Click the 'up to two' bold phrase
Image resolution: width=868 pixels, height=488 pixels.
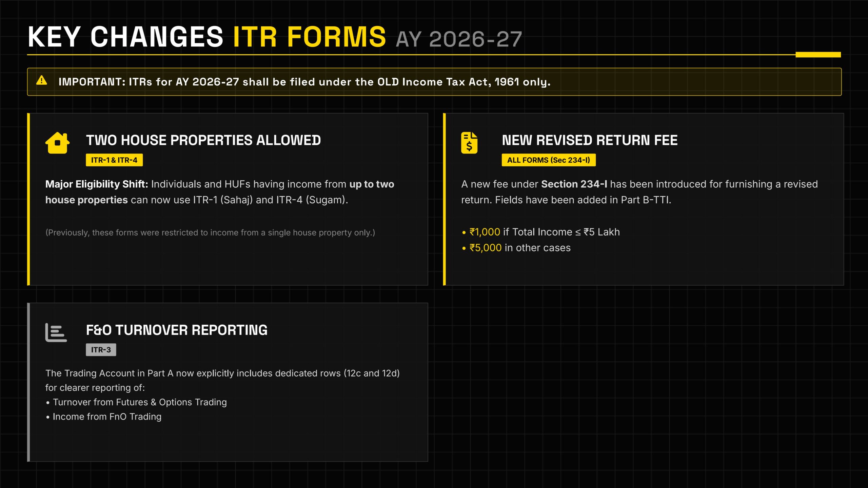(x=372, y=184)
